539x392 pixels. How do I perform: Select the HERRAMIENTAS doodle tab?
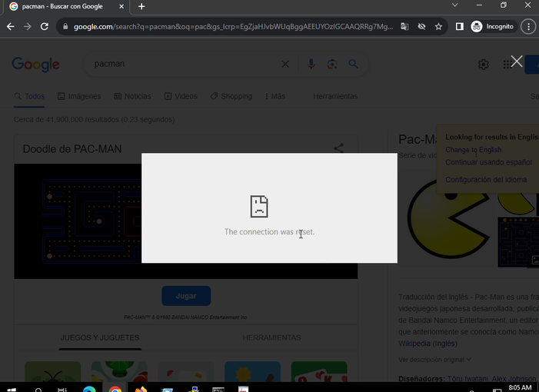click(x=271, y=337)
